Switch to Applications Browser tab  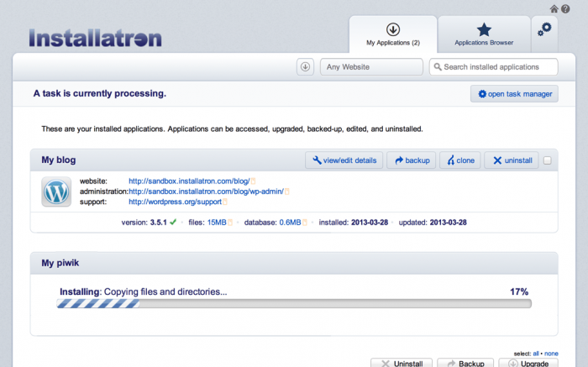(484, 34)
